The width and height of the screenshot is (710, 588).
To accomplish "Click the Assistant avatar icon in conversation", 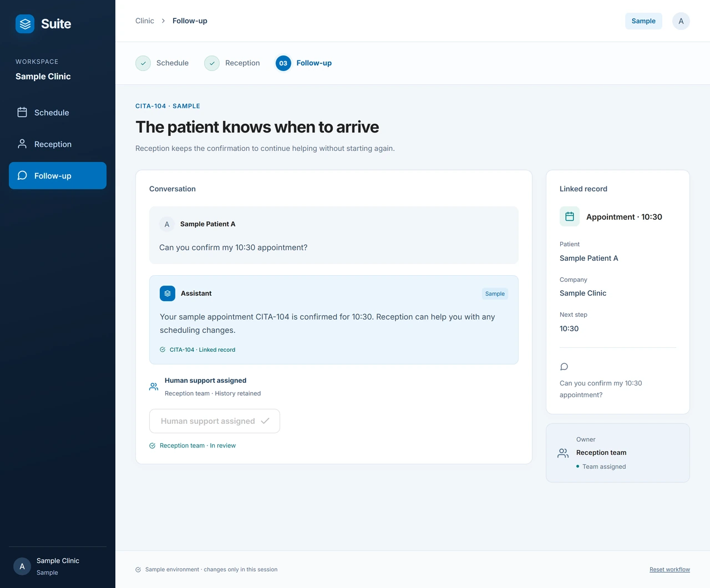I will [168, 293].
